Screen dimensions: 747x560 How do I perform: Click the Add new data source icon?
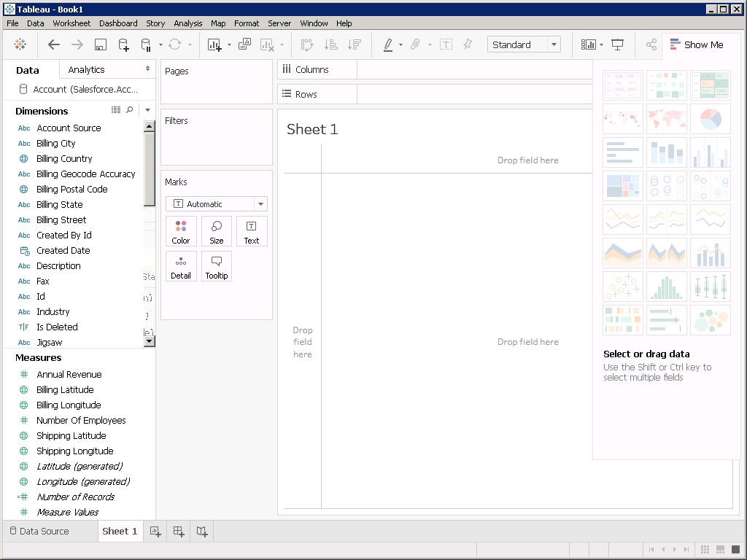(123, 44)
